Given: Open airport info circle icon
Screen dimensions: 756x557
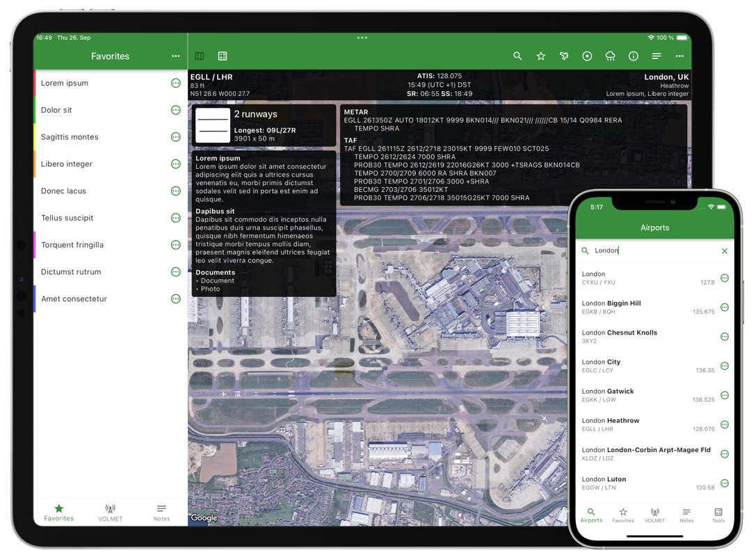Looking at the screenshot, I should point(633,56).
